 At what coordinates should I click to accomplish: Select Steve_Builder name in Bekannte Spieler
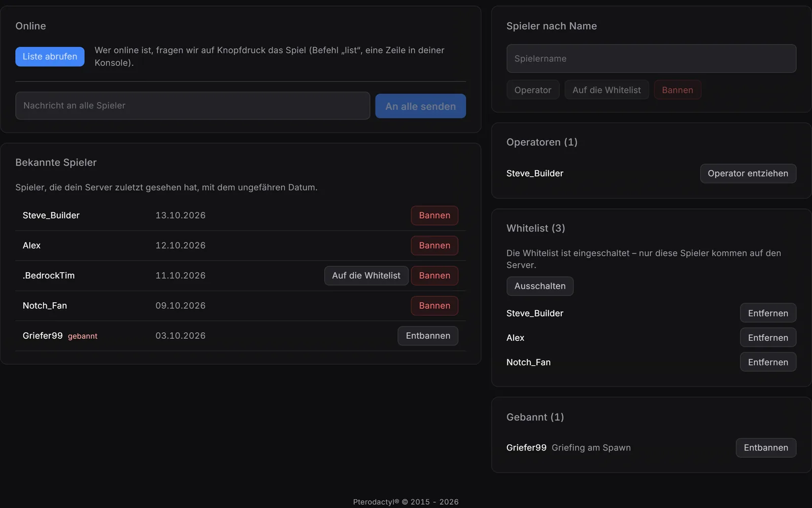(51, 215)
